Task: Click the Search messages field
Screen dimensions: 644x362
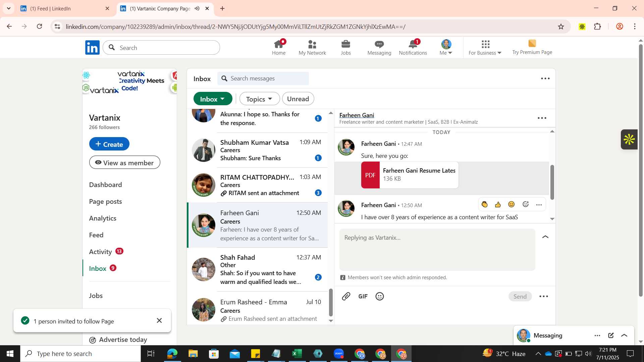Action: 263,78
